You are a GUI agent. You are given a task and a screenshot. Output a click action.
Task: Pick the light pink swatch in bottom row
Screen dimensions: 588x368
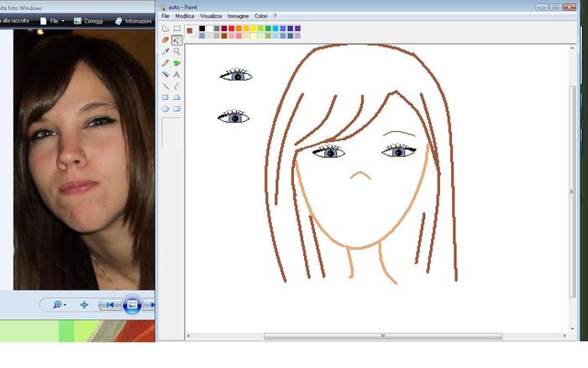pyautogui.click(x=231, y=35)
